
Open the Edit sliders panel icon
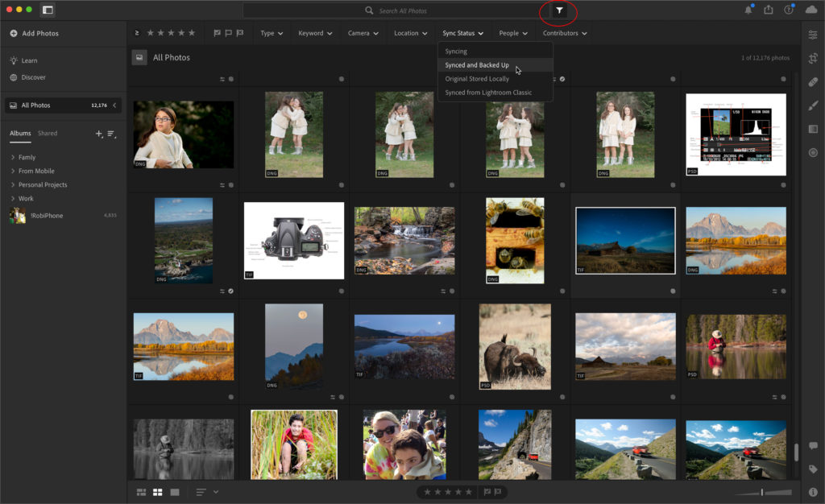click(813, 34)
